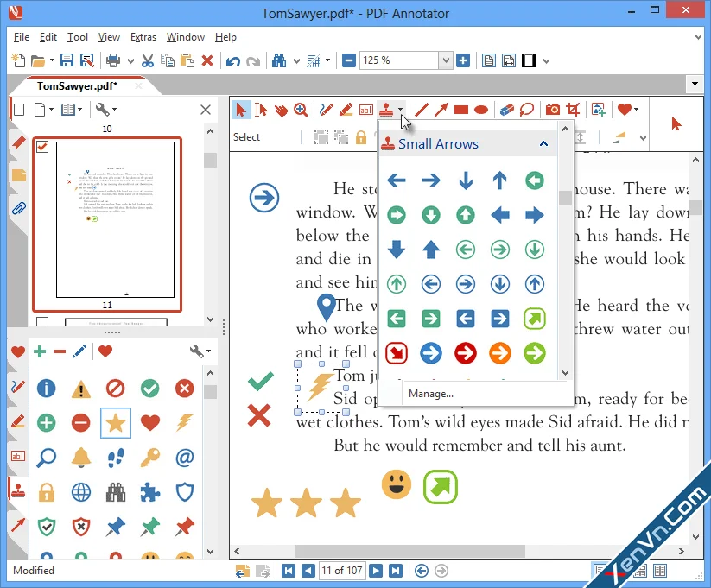Screen dimensions: 711x588
Task: Activate the Eraser tool
Action: pos(506,110)
